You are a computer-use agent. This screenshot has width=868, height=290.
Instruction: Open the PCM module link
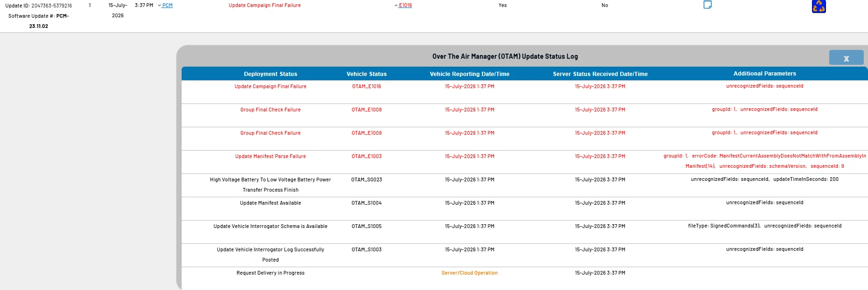coord(167,6)
